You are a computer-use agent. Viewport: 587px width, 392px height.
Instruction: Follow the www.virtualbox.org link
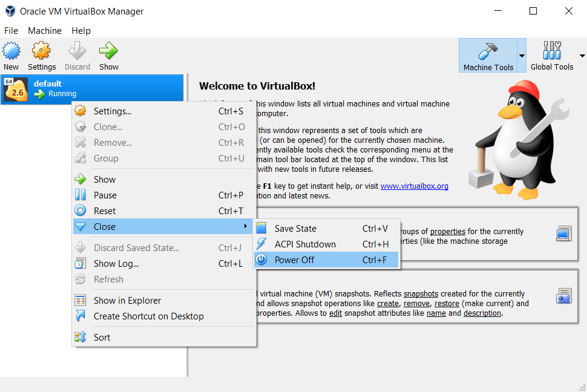[415, 186]
